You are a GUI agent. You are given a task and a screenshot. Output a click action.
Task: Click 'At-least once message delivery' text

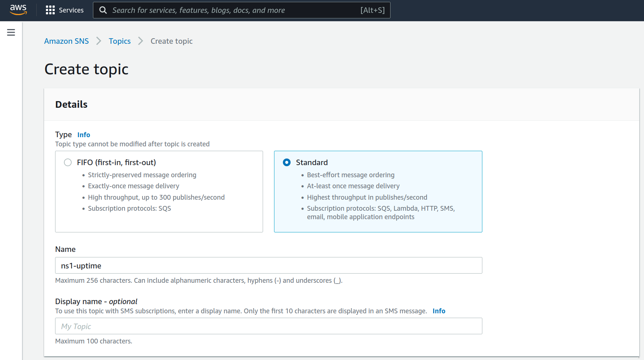pyautogui.click(x=353, y=186)
